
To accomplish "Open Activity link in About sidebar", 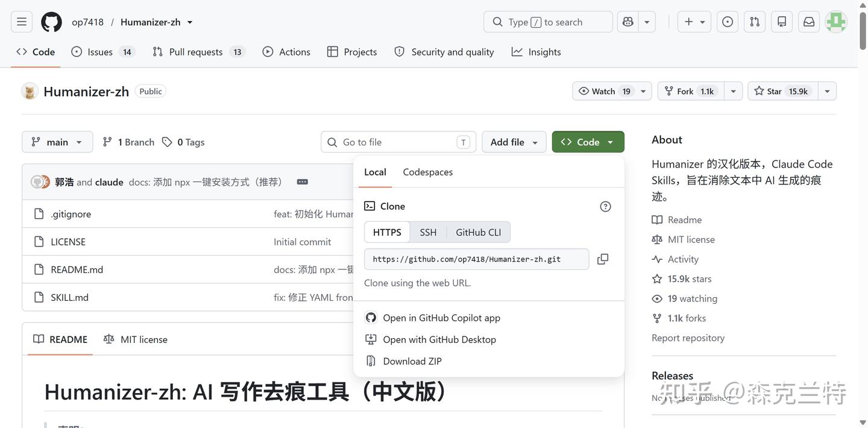I will point(675,259).
